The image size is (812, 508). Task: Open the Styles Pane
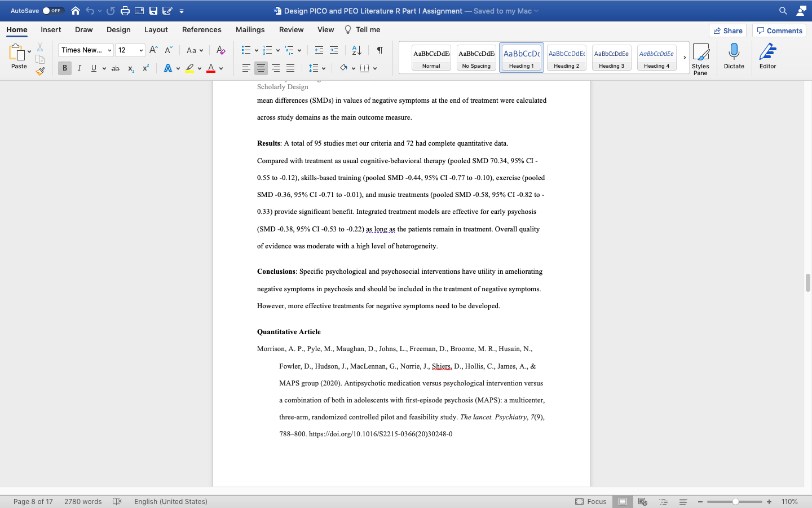pyautogui.click(x=701, y=56)
